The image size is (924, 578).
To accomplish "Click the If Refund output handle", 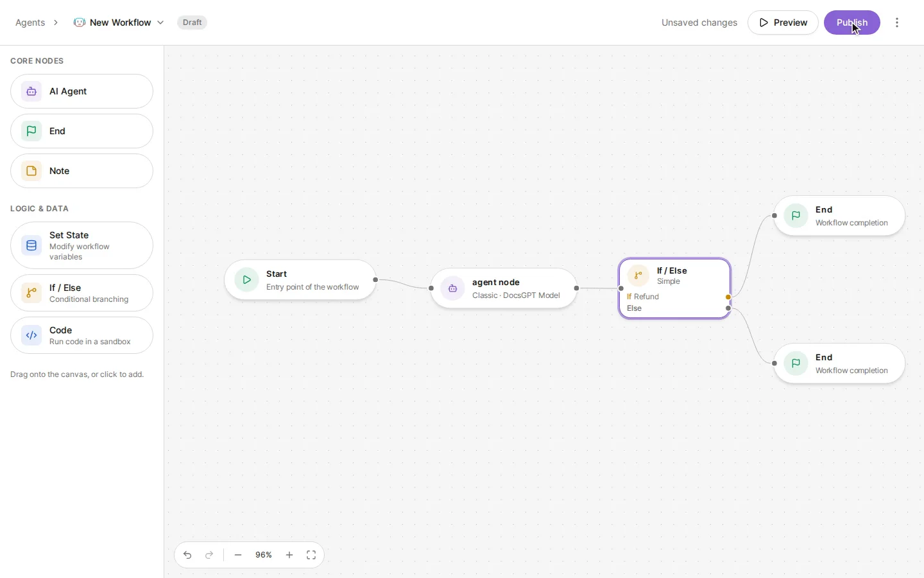I will (x=729, y=297).
